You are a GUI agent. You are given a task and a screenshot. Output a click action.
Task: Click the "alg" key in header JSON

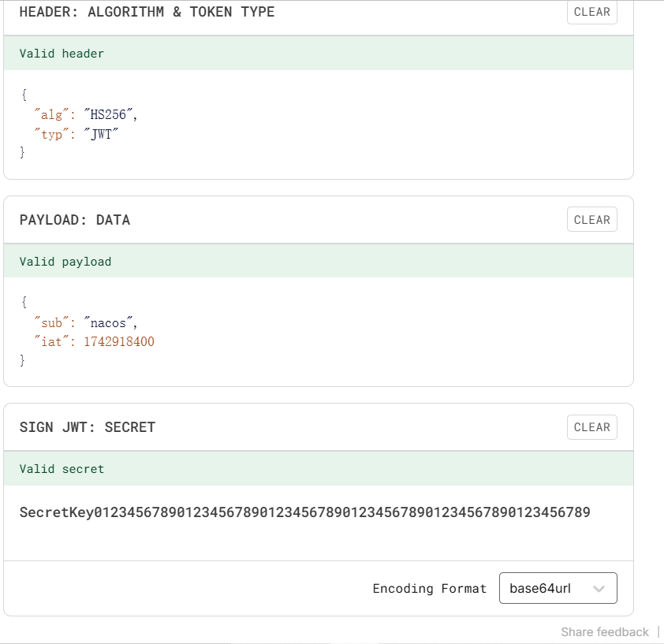click(x=52, y=115)
